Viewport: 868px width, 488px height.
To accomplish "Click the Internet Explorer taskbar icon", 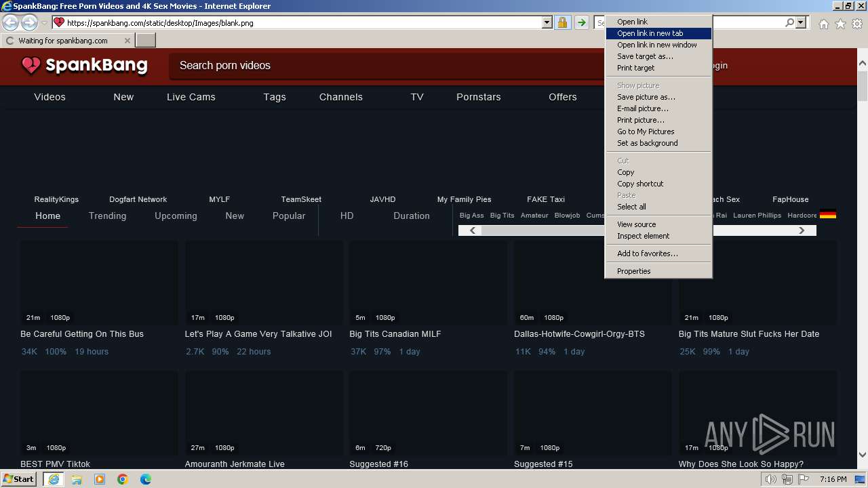I will point(54,479).
